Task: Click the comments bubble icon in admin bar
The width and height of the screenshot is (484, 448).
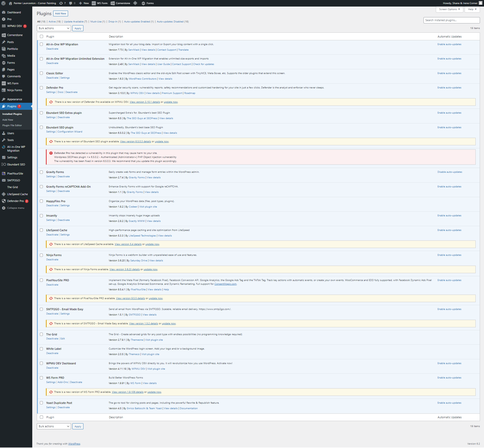Action: click(x=71, y=3)
